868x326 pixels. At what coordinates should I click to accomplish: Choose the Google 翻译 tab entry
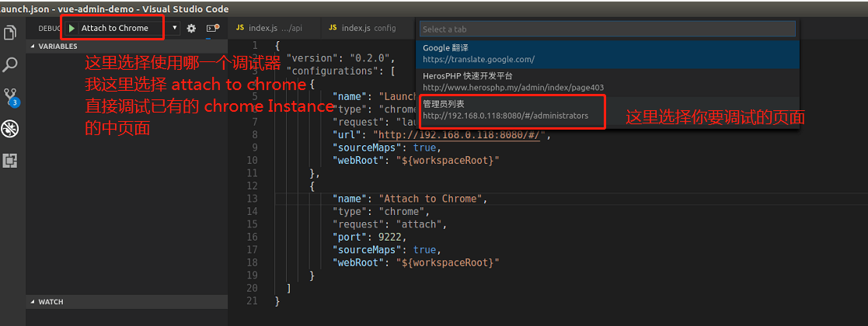(x=607, y=54)
